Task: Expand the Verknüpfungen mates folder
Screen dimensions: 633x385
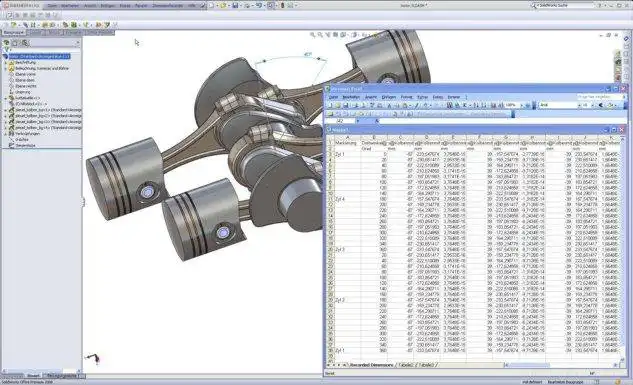Action: (5, 134)
